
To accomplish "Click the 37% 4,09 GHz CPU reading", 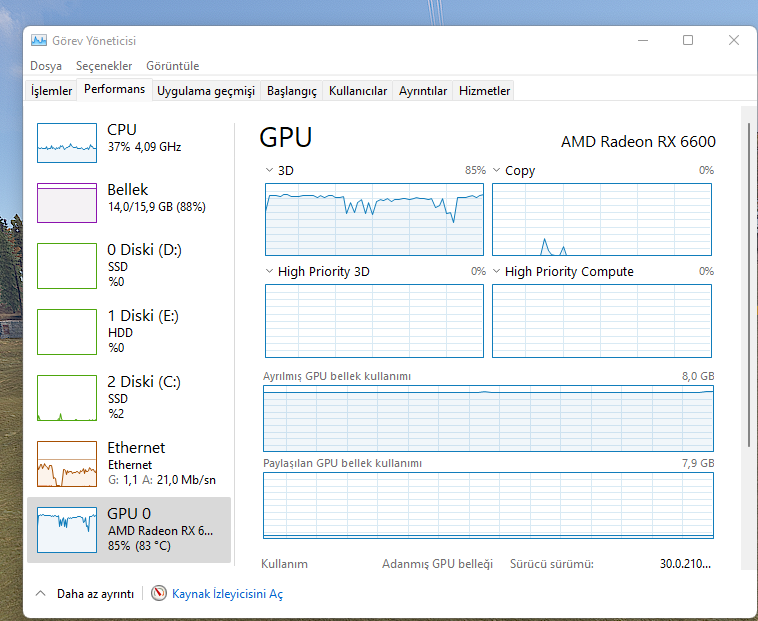I will 145,147.
